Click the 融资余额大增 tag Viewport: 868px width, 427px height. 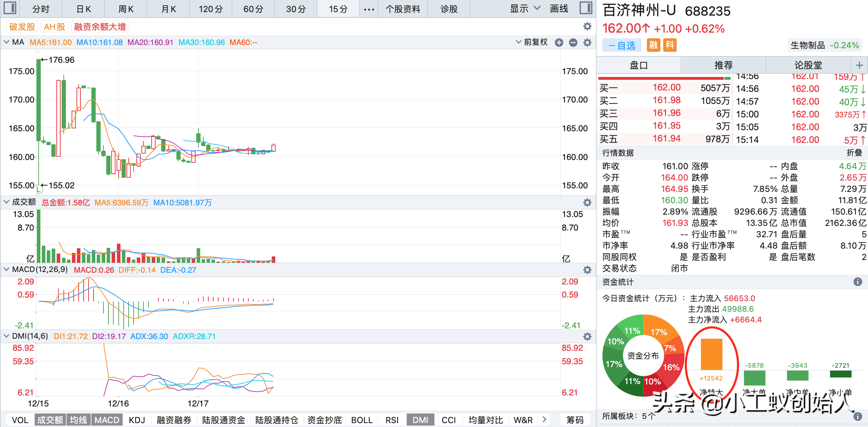coord(100,27)
